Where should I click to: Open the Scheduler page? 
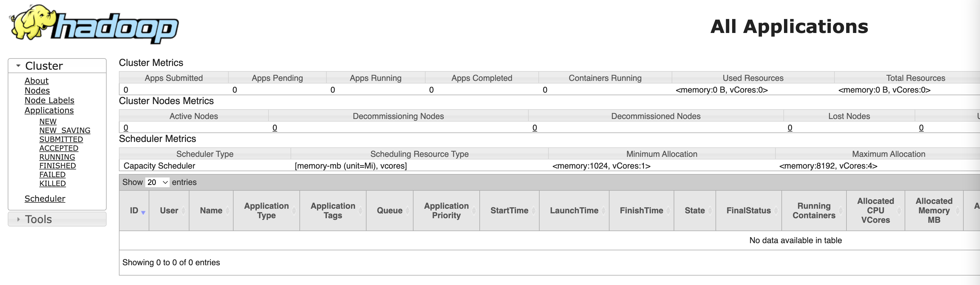click(x=45, y=199)
